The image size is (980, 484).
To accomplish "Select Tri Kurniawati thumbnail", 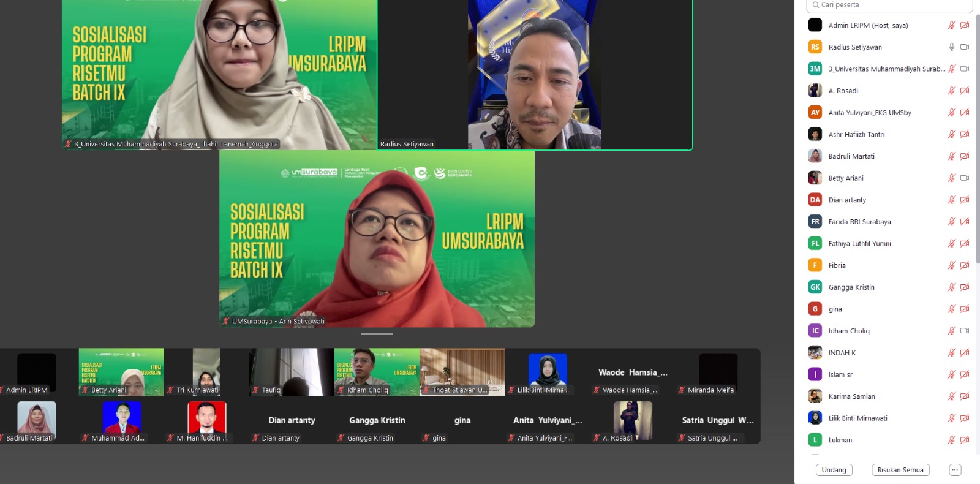I will [206, 372].
